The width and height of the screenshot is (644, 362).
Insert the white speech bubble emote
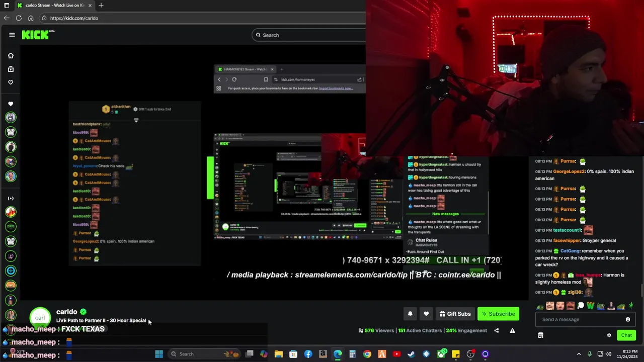[x=581, y=306]
